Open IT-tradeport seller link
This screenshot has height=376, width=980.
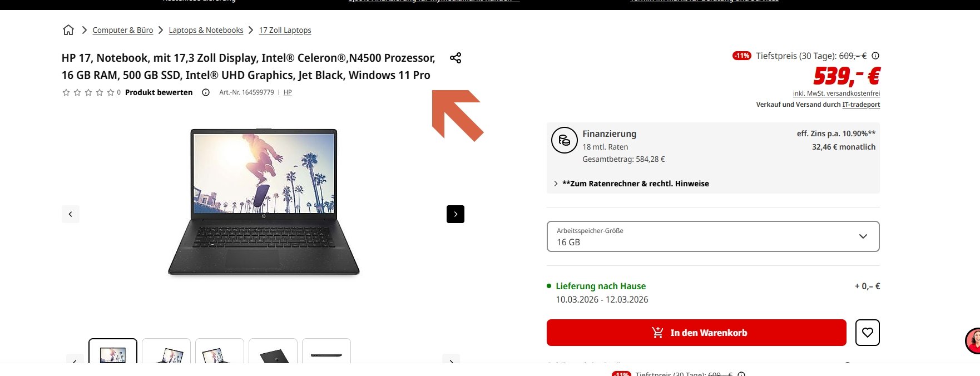click(x=861, y=105)
